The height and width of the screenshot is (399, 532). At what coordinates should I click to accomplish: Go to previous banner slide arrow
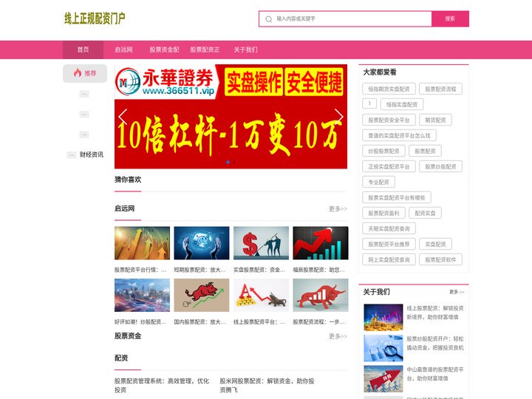(x=123, y=117)
